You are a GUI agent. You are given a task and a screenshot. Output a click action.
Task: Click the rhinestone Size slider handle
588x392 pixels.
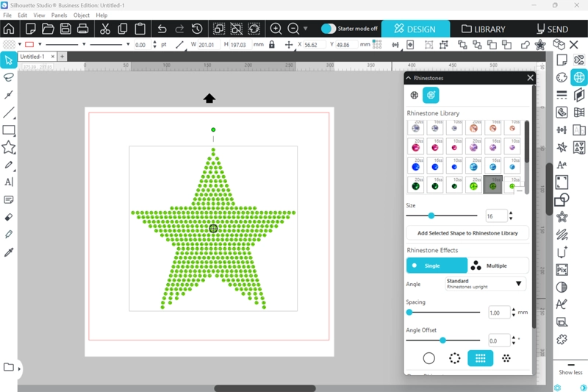coord(431,215)
